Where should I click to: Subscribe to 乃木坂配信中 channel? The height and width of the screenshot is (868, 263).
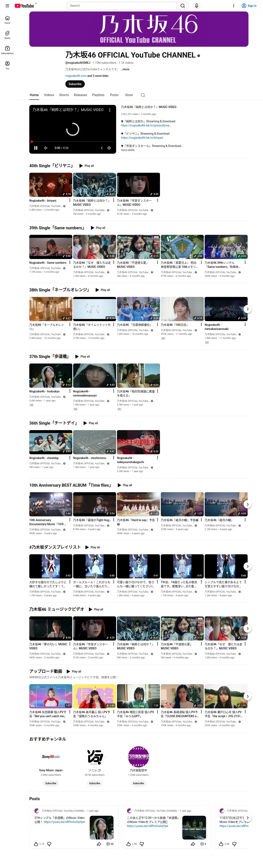pos(138,783)
